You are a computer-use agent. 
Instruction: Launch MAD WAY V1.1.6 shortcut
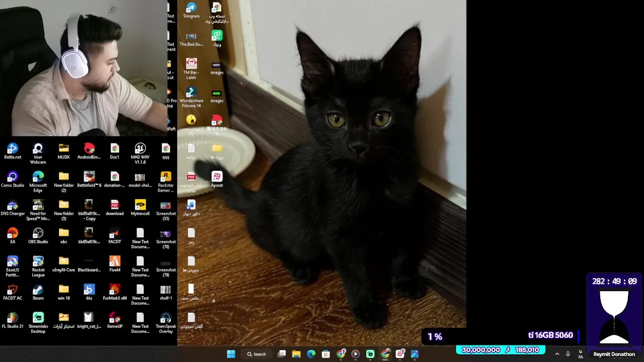pos(140,153)
